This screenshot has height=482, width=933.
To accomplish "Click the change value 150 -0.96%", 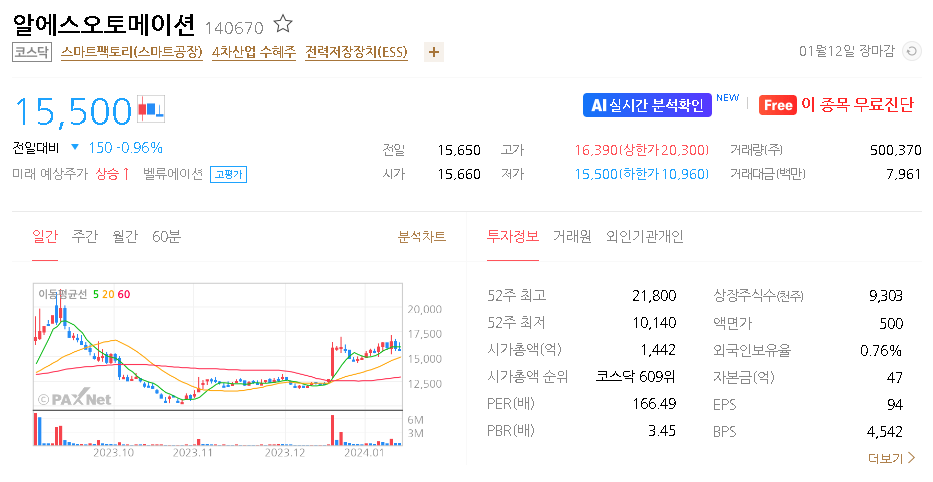I will pos(126,148).
